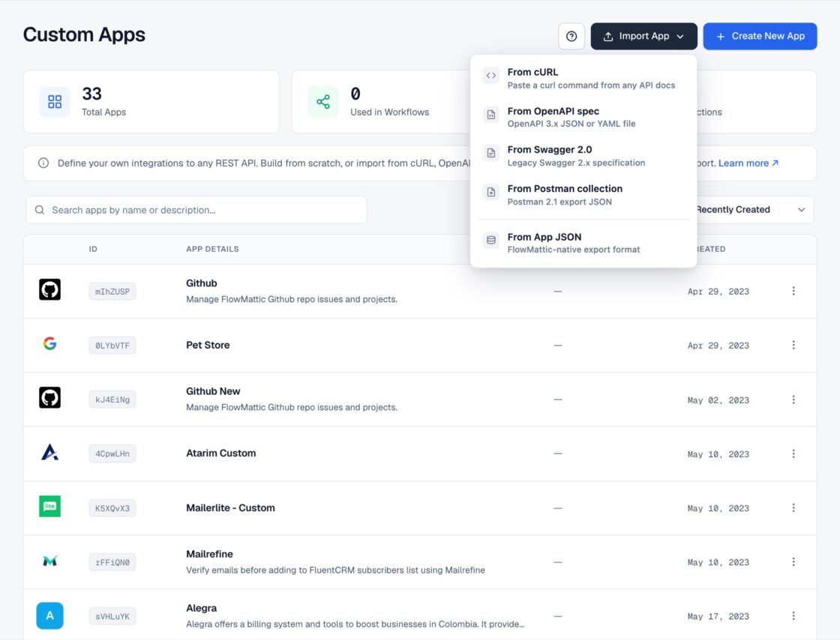Image resolution: width=840 pixels, height=640 pixels.
Task: Open the Learn more link
Action: (748, 163)
